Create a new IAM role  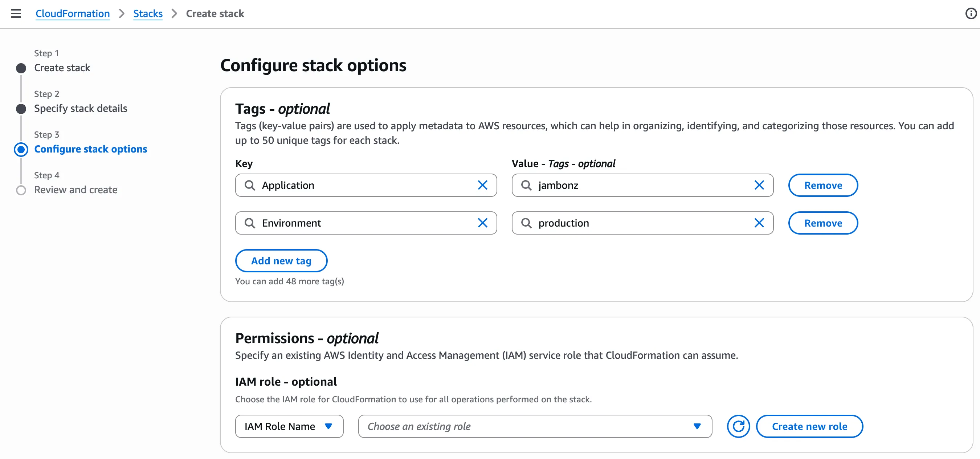tap(809, 426)
